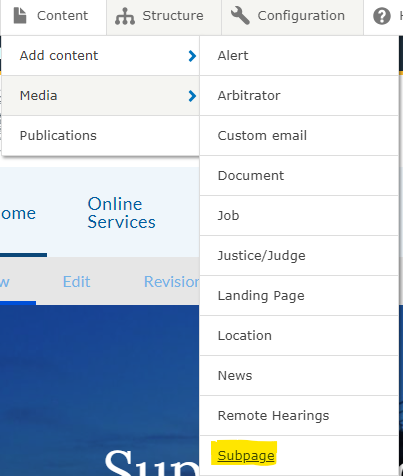The height and width of the screenshot is (476, 403).
Task: Select the Media menu entry
Action: 100,96
